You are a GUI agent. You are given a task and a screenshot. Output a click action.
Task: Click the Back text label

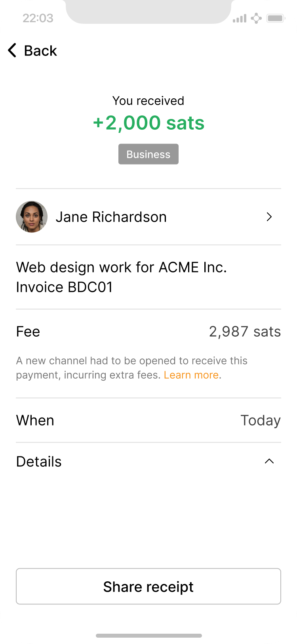(40, 51)
